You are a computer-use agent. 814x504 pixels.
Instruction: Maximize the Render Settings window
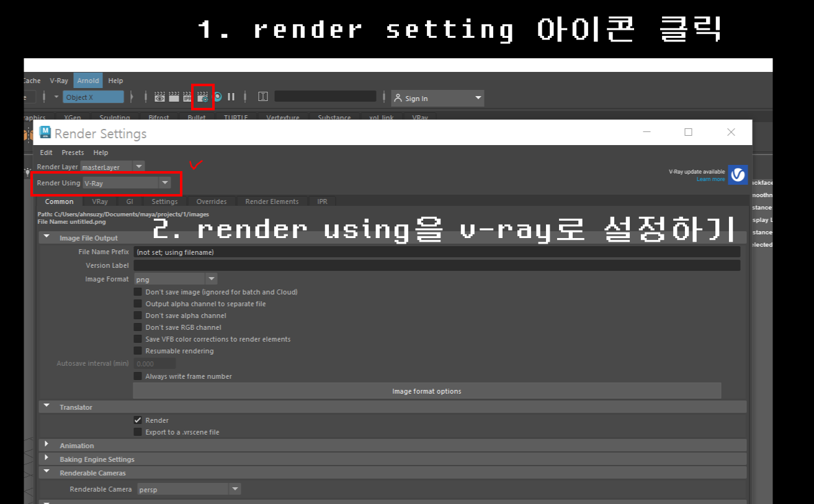688,132
